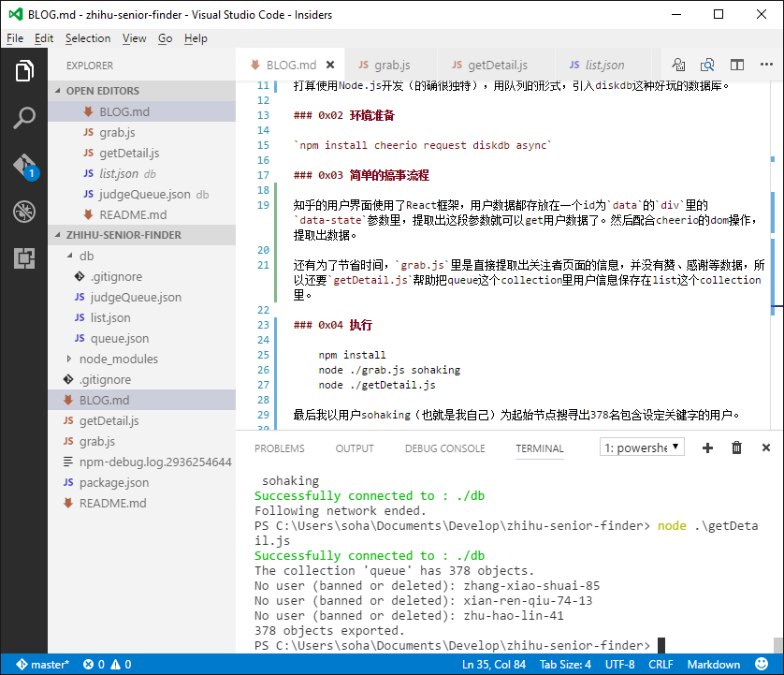Switch to the DEBUG CONSOLE tab

pos(445,448)
